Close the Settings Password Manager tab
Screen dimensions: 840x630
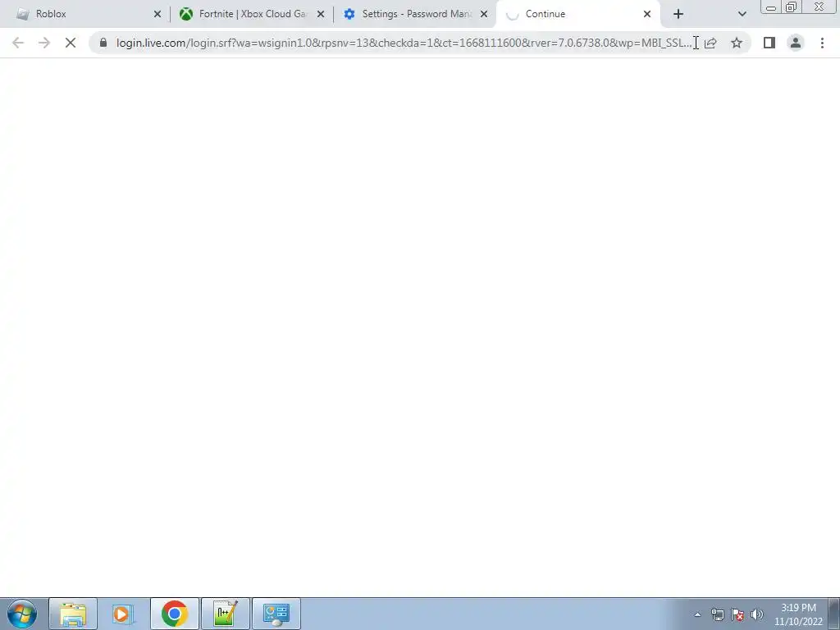coord(484,15)
